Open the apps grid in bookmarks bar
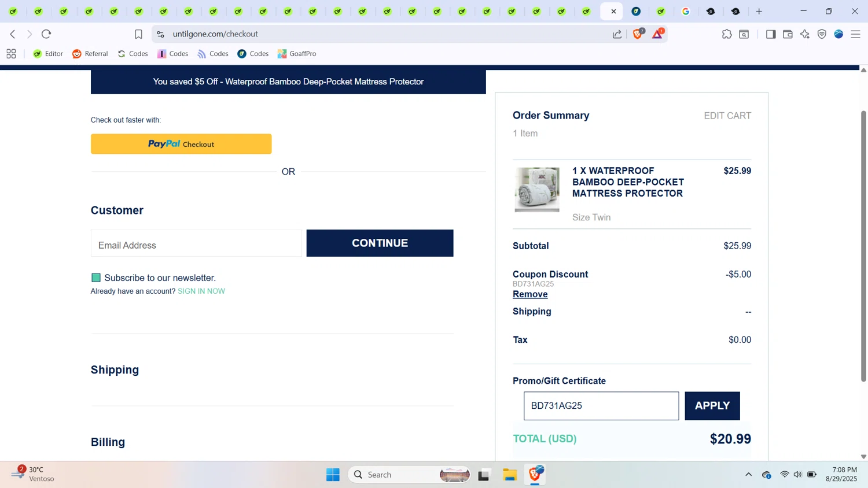Viewport: 868px width, 488px height. tap(11, 54)
